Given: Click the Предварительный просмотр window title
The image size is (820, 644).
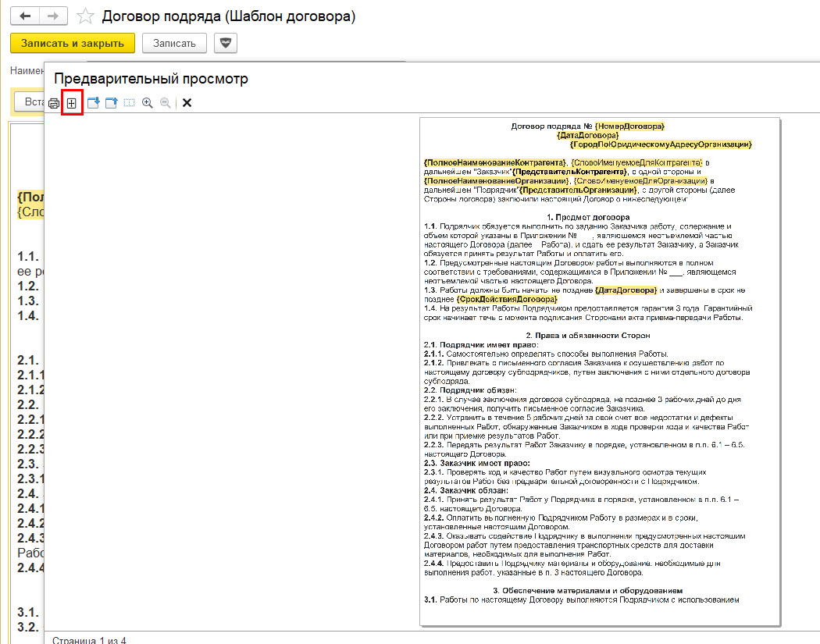Looking at the screenshot, I should tap(151, 79).
